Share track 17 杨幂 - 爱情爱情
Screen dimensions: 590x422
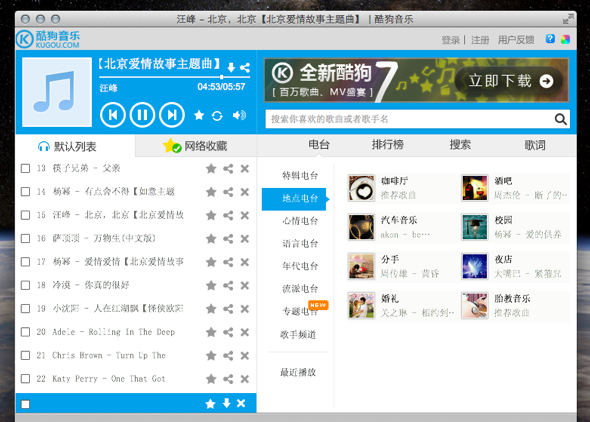coord(228,262)
